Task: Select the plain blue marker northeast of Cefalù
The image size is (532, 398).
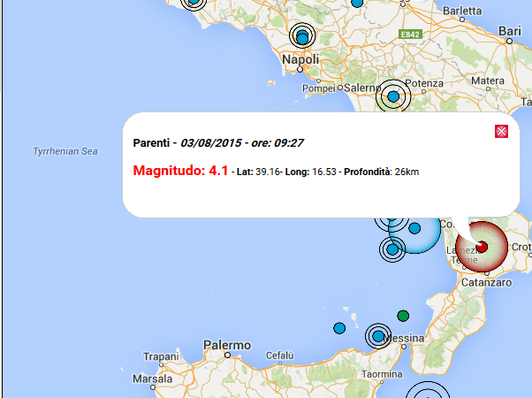Action: pyautogui.click(x=339, y=328)
